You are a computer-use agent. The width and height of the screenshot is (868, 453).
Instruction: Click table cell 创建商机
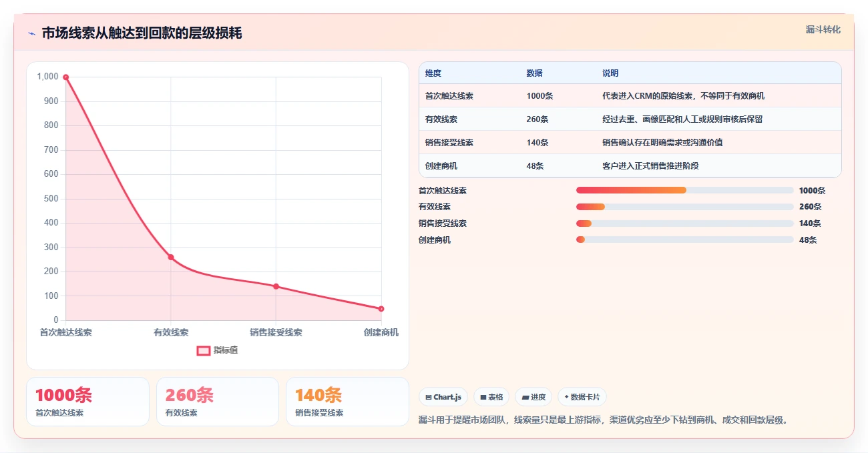click(441, 166)
